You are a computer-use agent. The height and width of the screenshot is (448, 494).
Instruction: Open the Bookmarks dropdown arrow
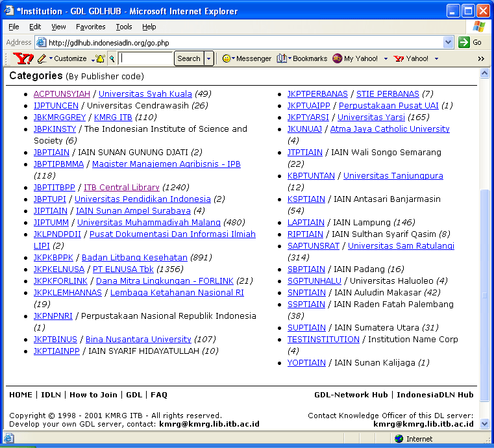point(290,58)
